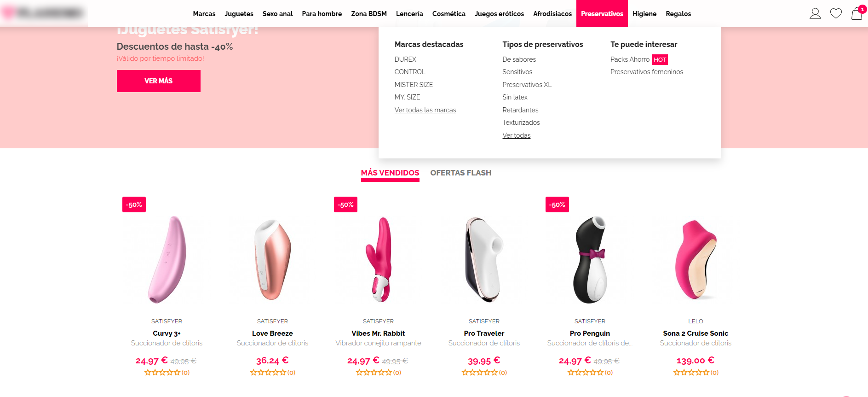Image resolution: width=868 pixels, height=397 pixels.
Task: Open the Lencería menu
Action: click(x=409, y=14)
